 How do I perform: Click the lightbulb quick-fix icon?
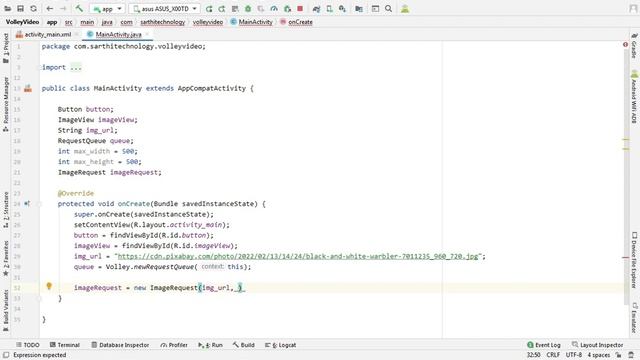pyautogui.click(x=49, y=286)
